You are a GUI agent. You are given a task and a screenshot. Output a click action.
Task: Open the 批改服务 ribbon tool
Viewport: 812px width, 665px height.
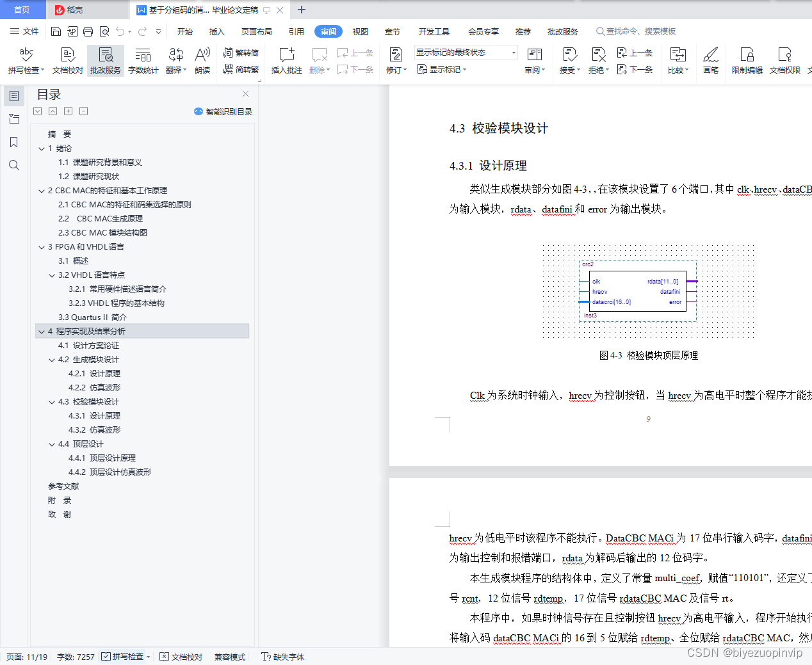point(106,61)
